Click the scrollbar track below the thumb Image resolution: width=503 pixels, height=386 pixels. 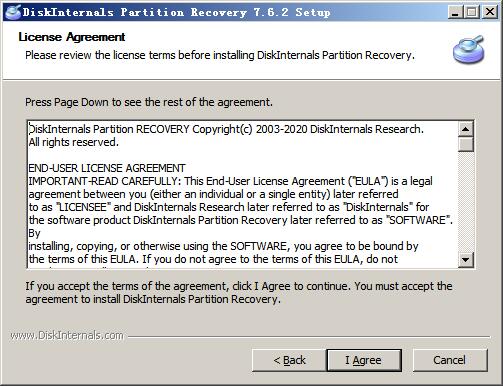[466, 202]
